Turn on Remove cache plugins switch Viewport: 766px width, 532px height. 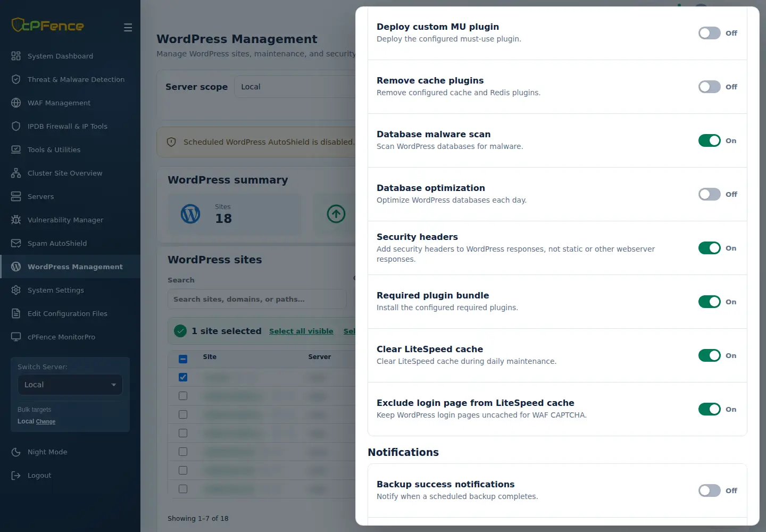(710, 87)
